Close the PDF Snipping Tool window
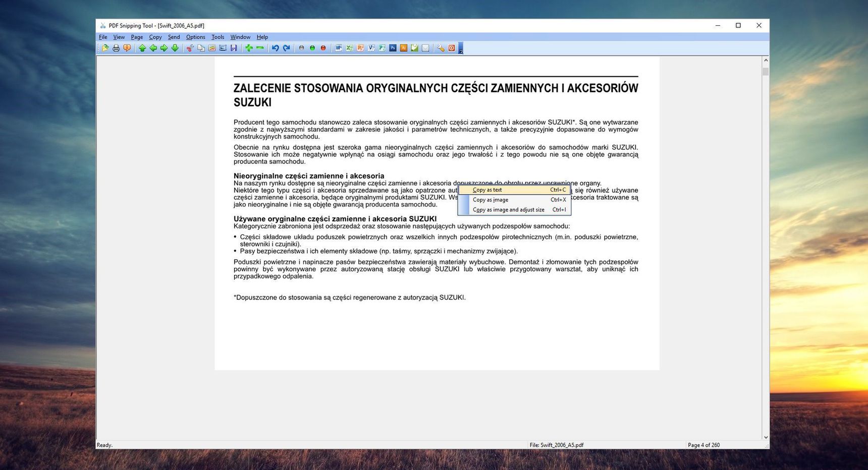Image resolution: width=868 pixels, height=470 pixels. point(759,26)
